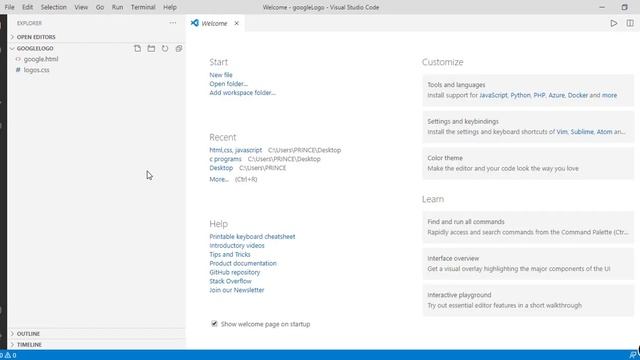Open the Interface overview card
This screenshot has height=360, width=640.
pyautogui.click(x=528, y=264)
